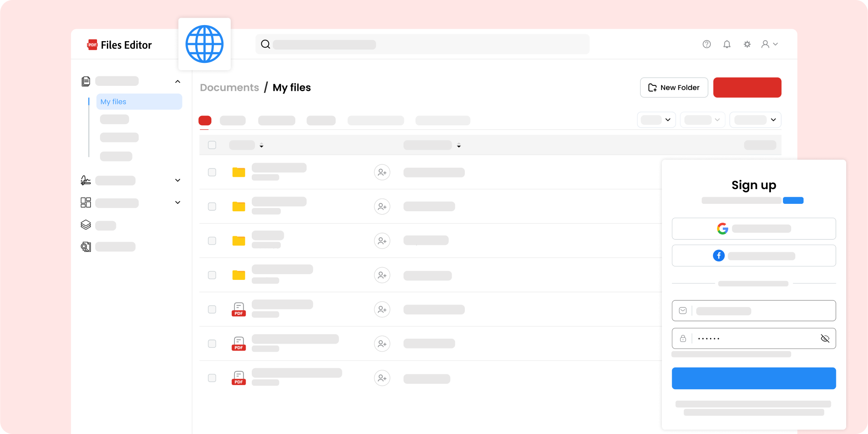Toggle password visibility eye icon
868x434 pixels.
click(825, 338)
